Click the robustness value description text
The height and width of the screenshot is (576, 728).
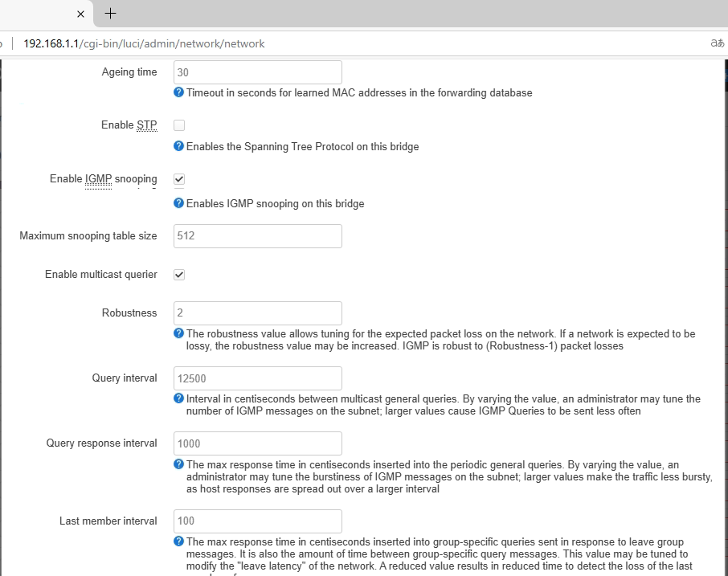click(x=440, y=340)
